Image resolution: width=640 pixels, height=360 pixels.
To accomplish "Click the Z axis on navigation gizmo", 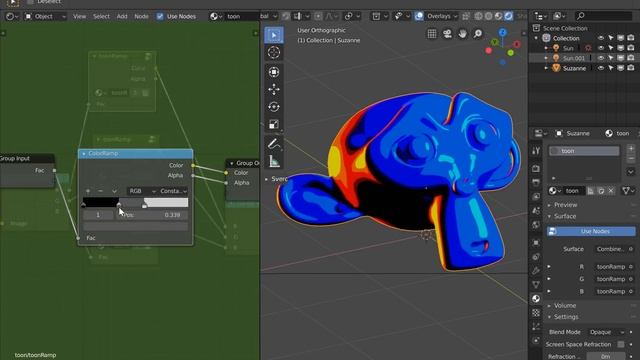I will pyautogui.click(x=503, y=32).
